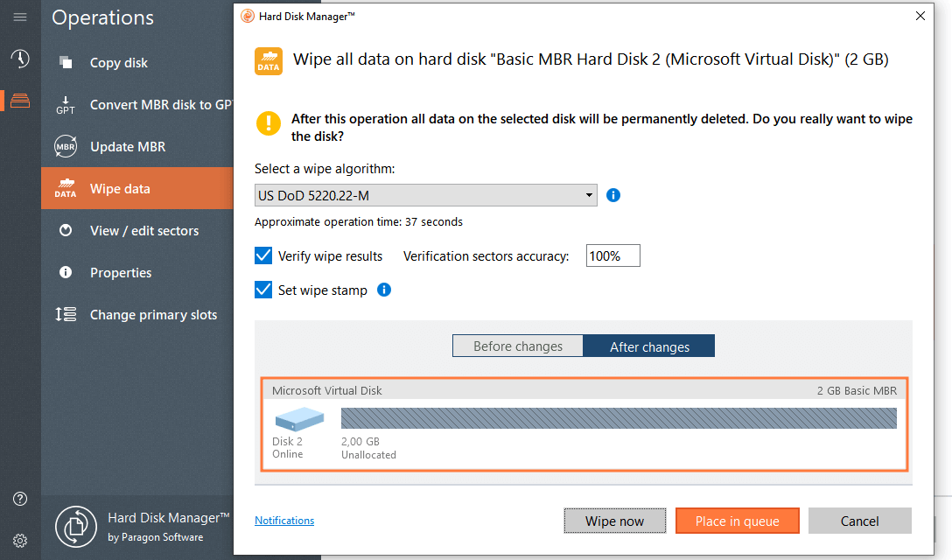Click the Verification sectors accuracy field
The image size is (952, 560).
coord(612,255)
